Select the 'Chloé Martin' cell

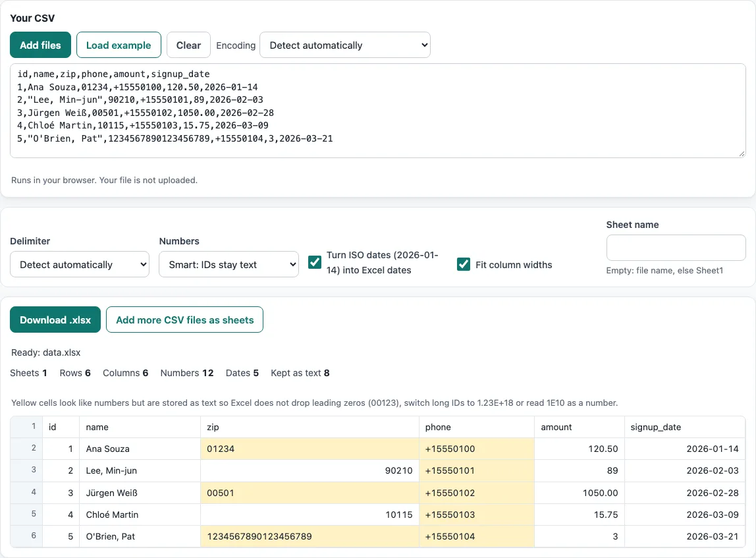(140, 515)
